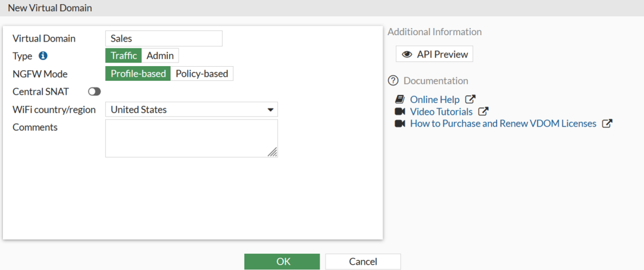This screenshot has height=270, width=644.
Task: Click video camera icon beside Video Tutorials
Action: (400, 112)
